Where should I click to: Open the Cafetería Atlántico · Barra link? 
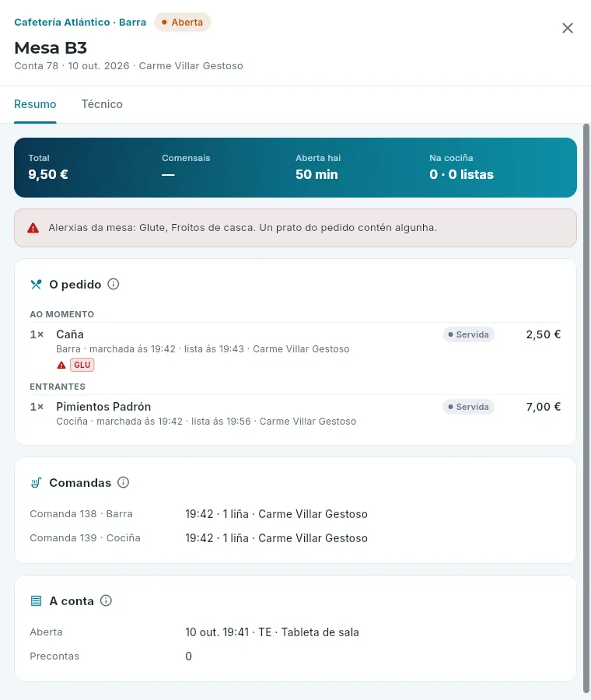[x=80, y=23]
